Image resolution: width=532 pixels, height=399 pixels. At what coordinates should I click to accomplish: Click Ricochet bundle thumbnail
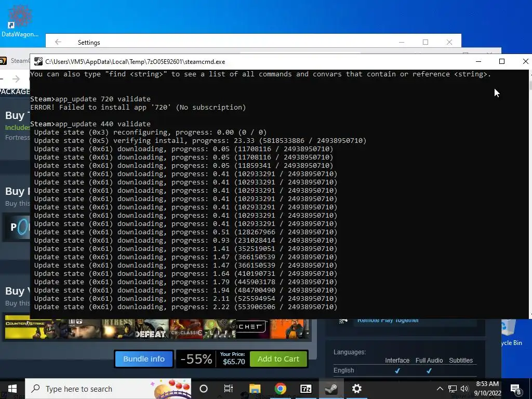252,329
